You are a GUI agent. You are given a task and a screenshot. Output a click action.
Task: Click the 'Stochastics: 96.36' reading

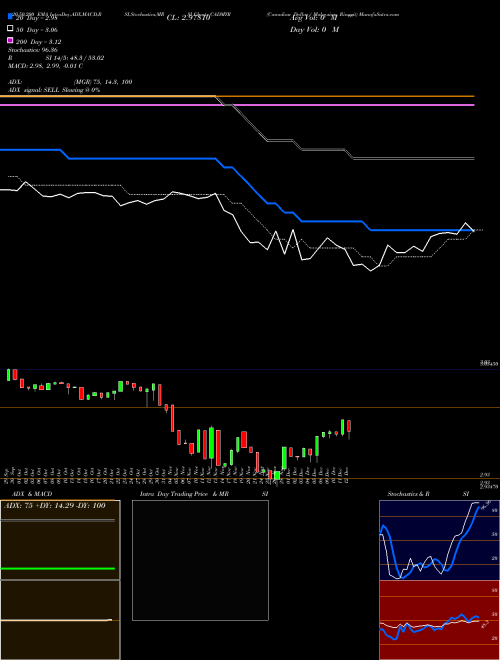pyautogui.click(x=33, y=50)
